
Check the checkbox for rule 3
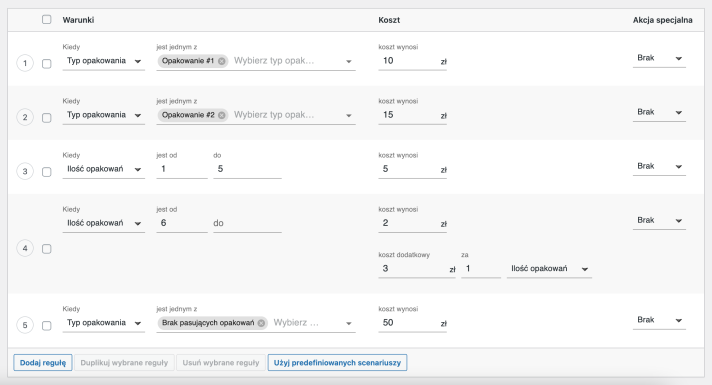(x=47, y=172)
